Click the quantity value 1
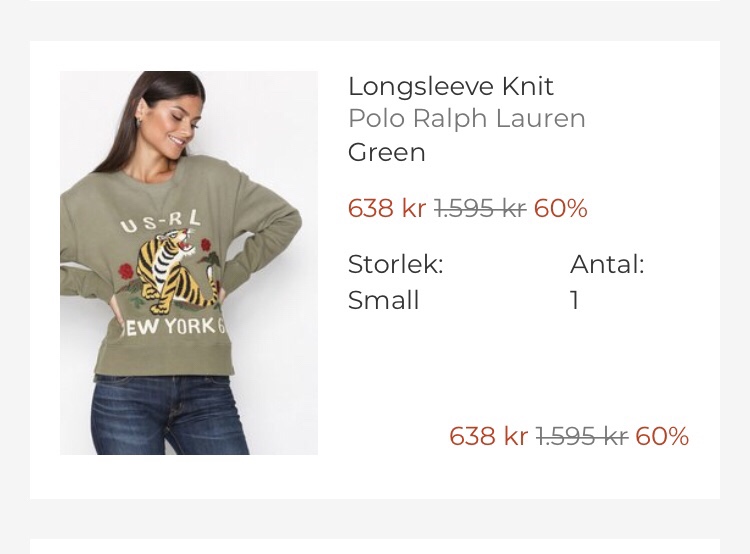Viewport: 750px width, 554px height. pyautogui.click(x=575, y=300)
